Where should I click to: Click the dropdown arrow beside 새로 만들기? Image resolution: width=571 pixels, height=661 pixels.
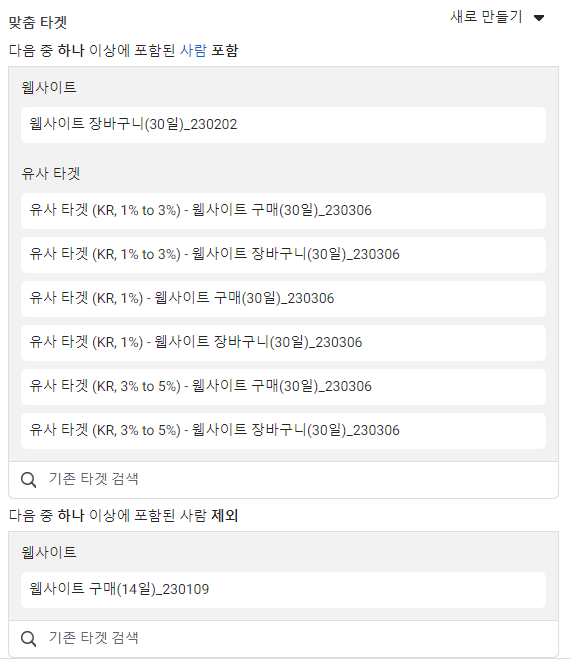tap(539, 18)
